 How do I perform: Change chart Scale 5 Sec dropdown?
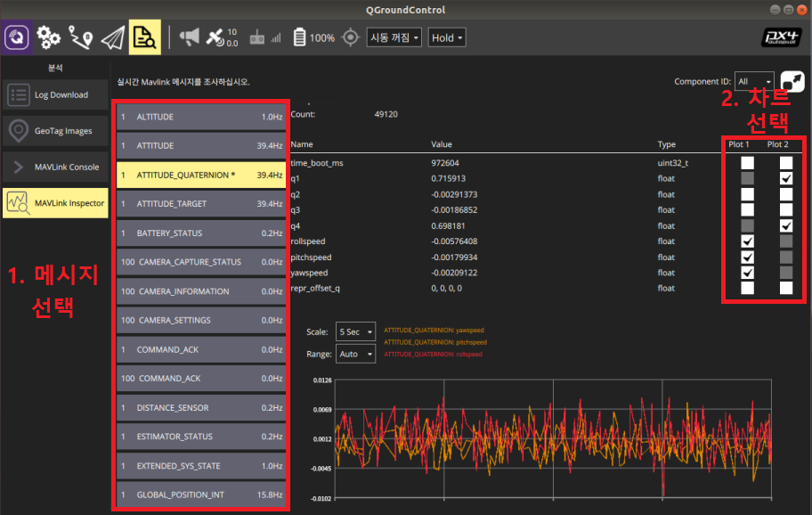point(356,331)
